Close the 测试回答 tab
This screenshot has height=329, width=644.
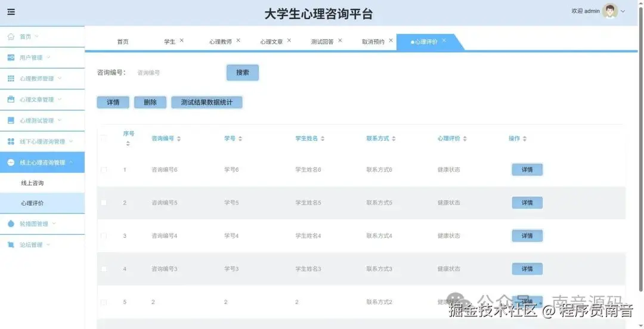point(340,41)
